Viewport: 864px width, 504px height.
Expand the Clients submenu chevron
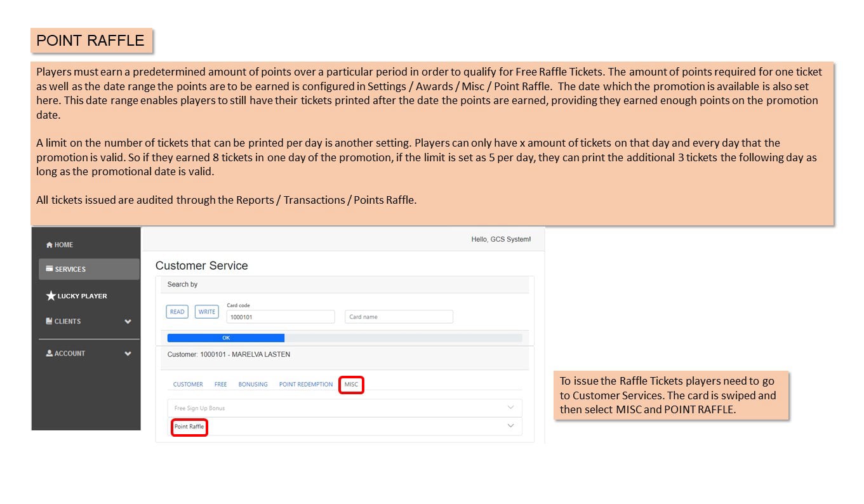[x=128, y=322]
